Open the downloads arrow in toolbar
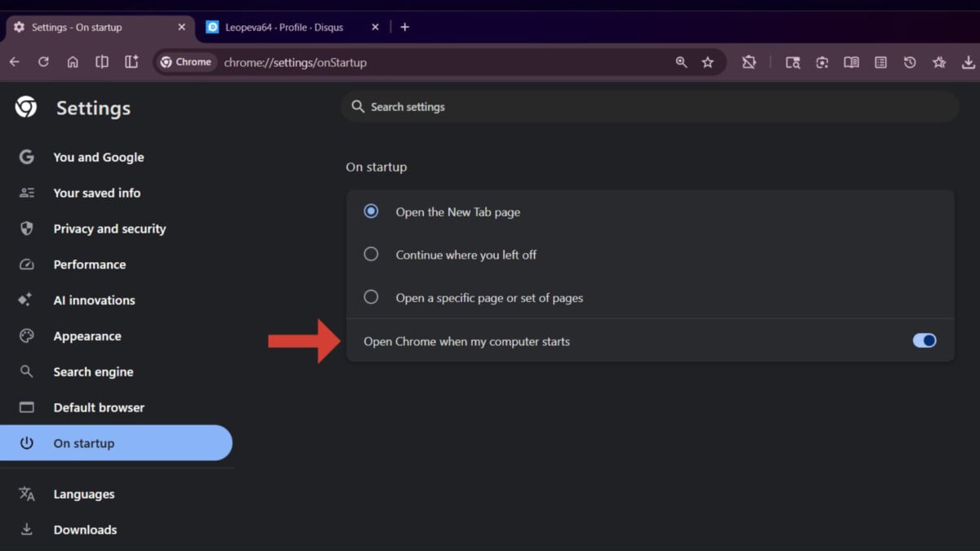The height and width of the screenshot is (551, 980). click(969, 62)
